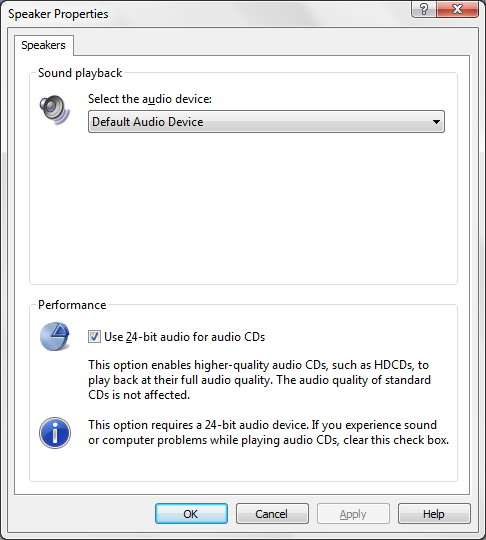This screenshot has height=540, width=486.
Task: Click the Speaker Properties title bar text
Action: 58,14
